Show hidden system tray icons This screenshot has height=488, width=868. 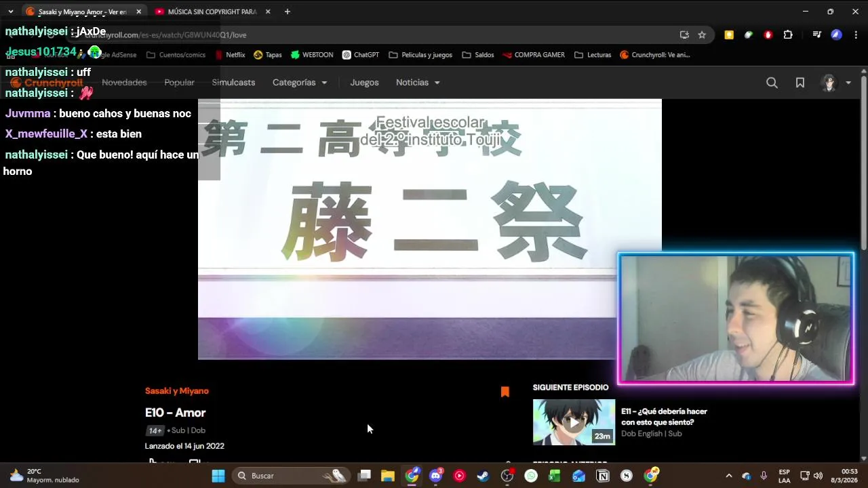point(729,476)
